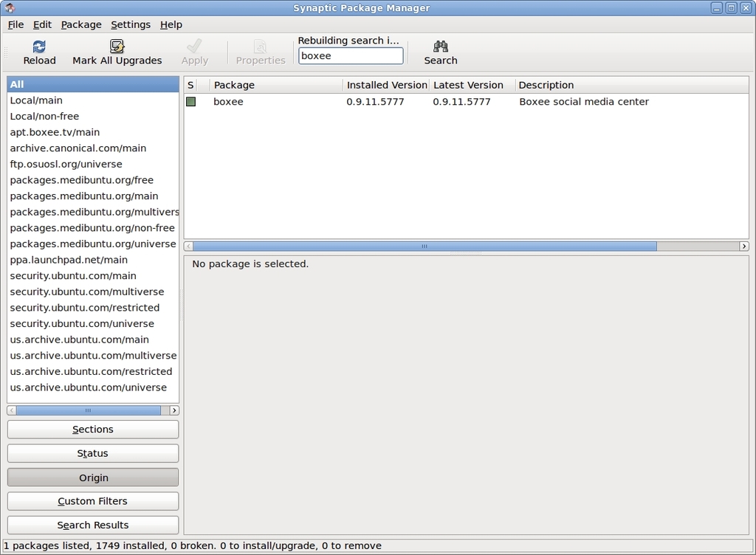Open the File menu
The height and width of the screenshot is (555, 756).
16,24
